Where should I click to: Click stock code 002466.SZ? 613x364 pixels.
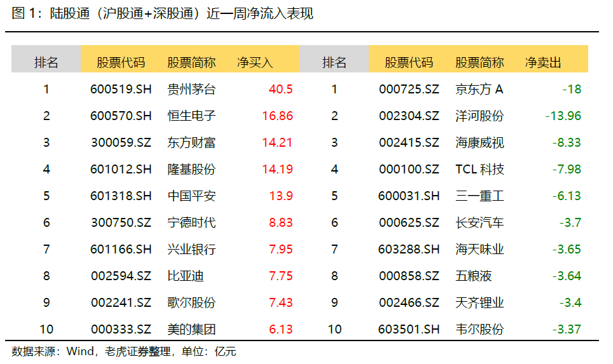[409, 302]
